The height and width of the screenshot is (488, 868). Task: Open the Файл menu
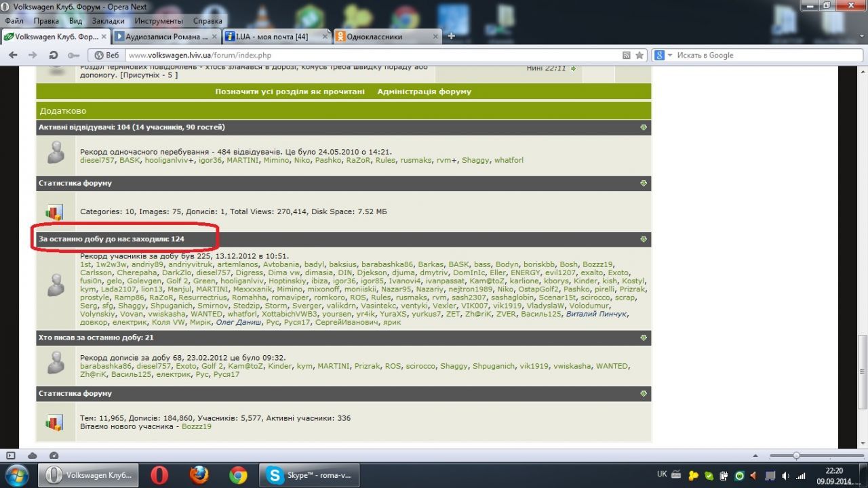pos(14,21)
